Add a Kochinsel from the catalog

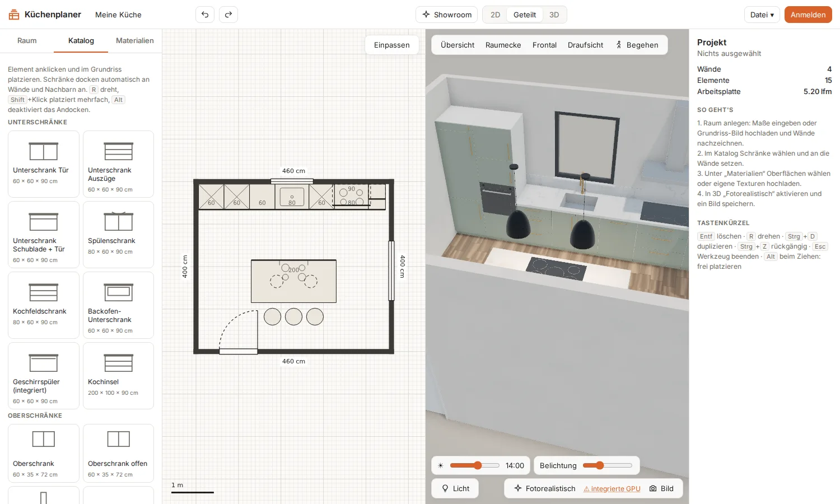point(118,376)
